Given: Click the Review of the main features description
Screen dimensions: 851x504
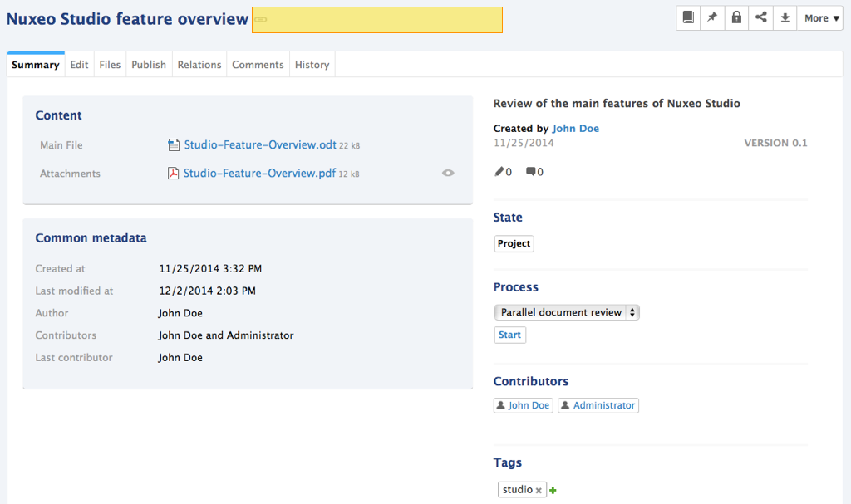Looking at the screenshot, I should [x=617, y=104].
